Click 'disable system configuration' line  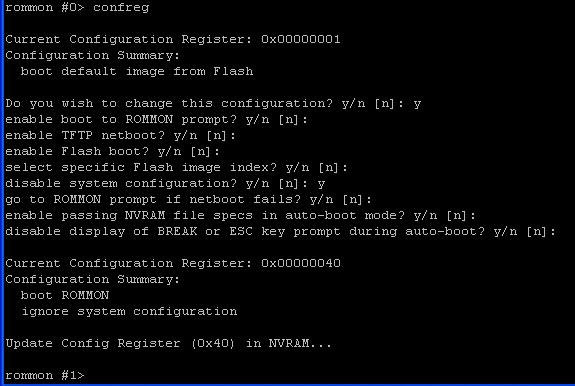pos(165,183)
